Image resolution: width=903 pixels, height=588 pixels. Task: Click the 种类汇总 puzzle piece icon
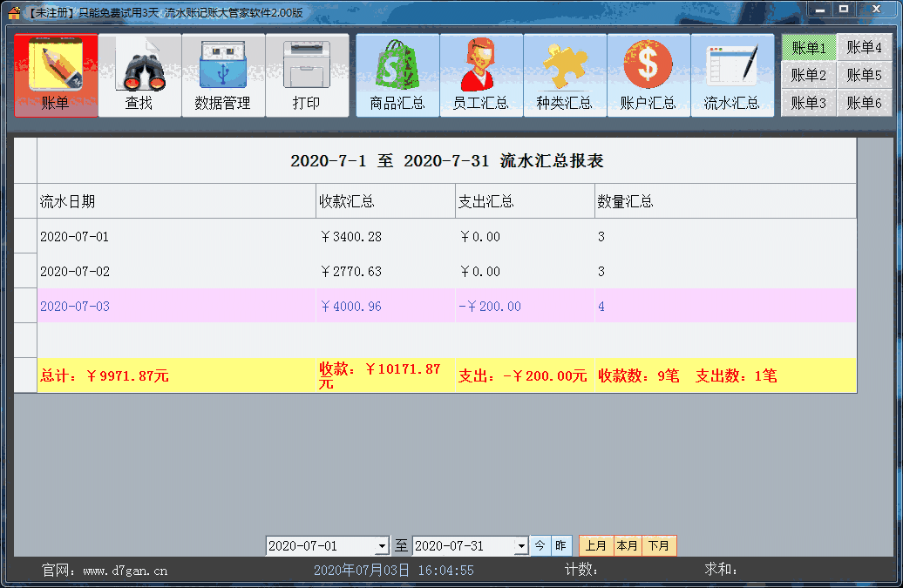[564, 75]
